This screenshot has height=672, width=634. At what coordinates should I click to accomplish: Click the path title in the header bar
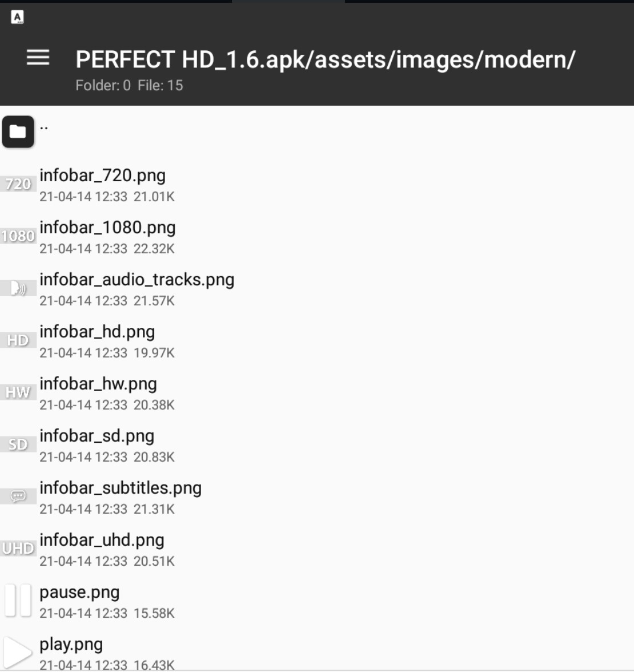click(x=326, y=58)
